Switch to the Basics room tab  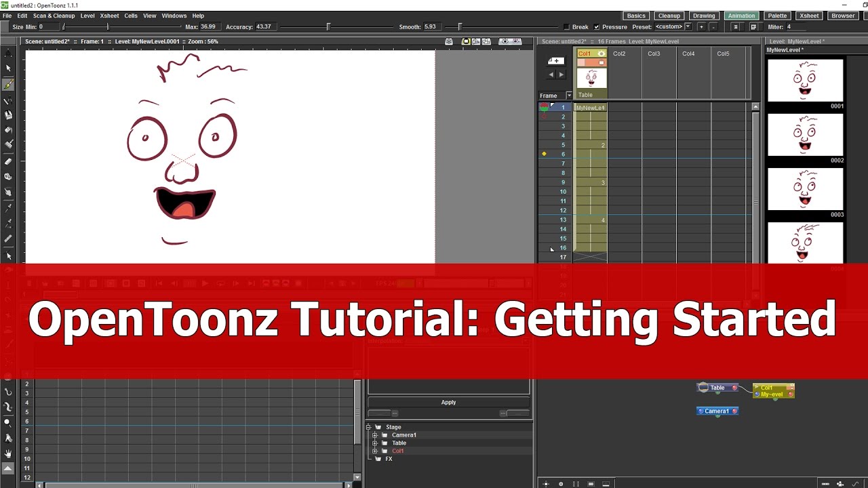coord(636,16)
